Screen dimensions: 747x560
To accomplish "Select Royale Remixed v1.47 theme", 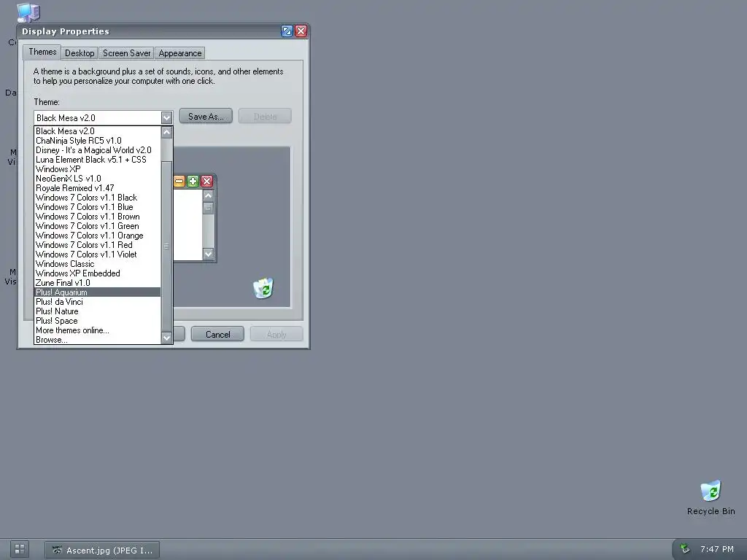I will pyautogui.click(x=98, y=188).
